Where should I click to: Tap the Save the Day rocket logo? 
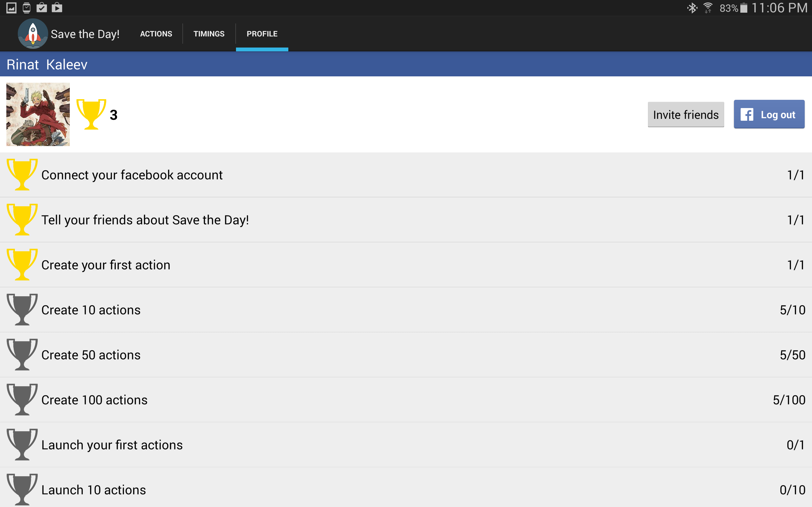33,34
